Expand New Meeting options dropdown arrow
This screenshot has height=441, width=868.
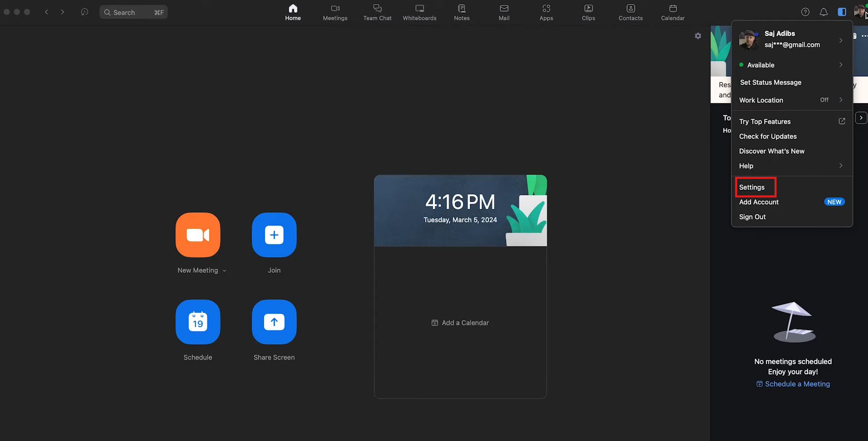click(224, 271)
